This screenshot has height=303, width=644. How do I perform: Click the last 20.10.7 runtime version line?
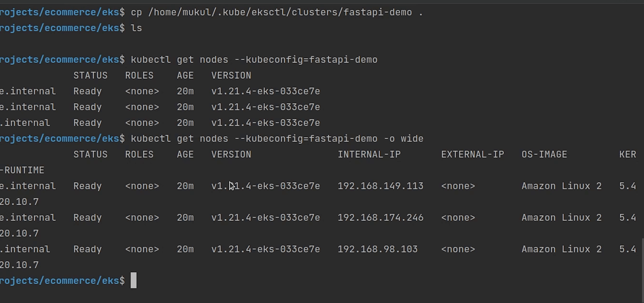point(19,265)
